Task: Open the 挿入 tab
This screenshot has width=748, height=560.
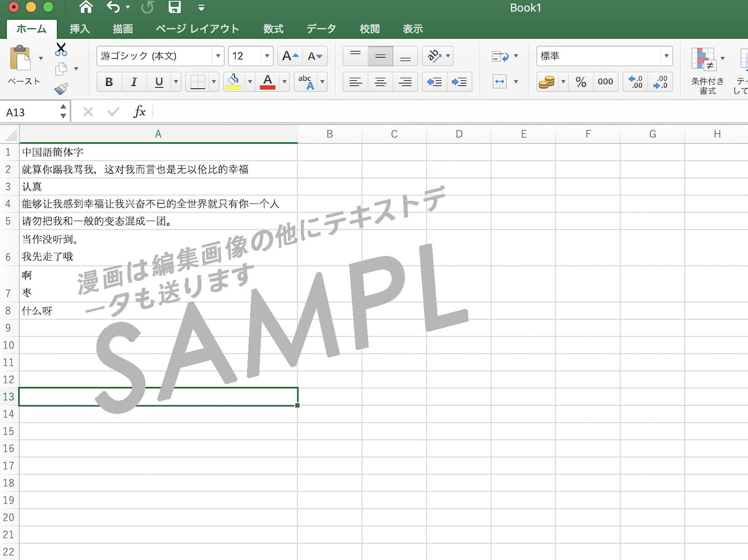Action: (80, 29)
